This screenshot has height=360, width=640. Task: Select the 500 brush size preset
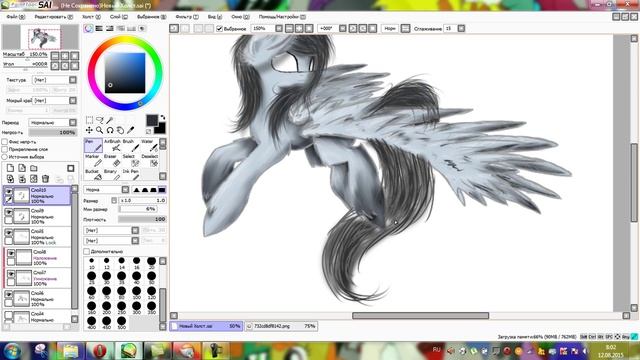(x=121, y=323)
